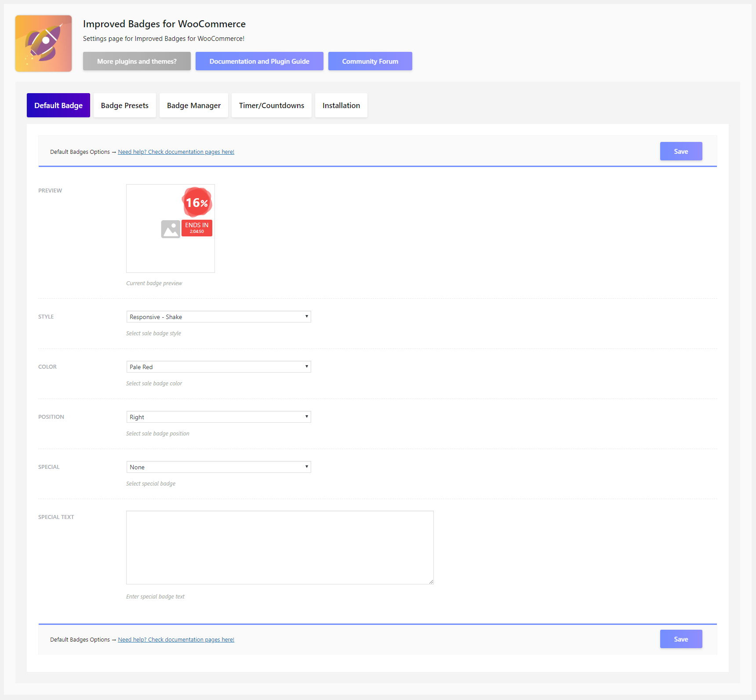The width and height of the screenshot is (756, 700).
Task: Open the Style dropdown showing Responsive - Shake
Action: click(x=218, y=317)
